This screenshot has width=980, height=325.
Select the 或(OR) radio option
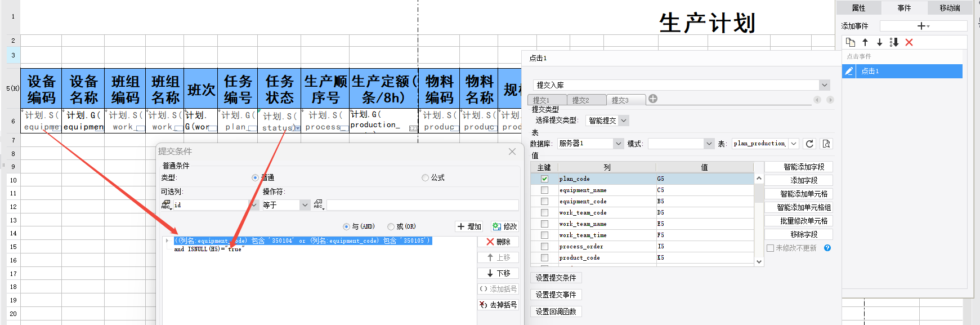pyautogui.click(x=391, y=226)
